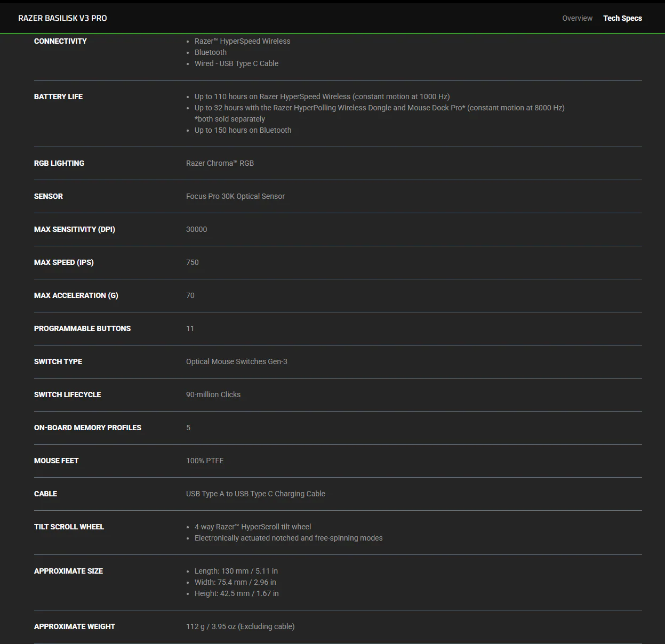Click 'Up to 150 hours on Bluetooth'

243,130
